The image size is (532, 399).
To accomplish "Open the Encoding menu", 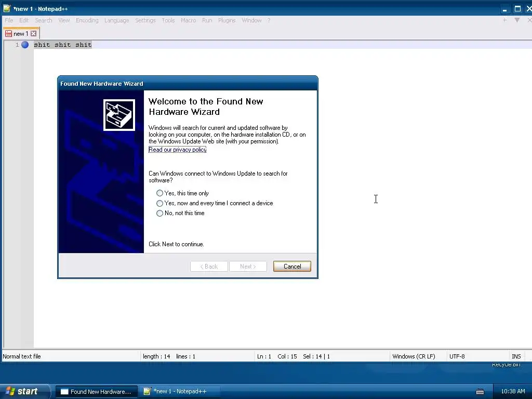I will [87, 20].
